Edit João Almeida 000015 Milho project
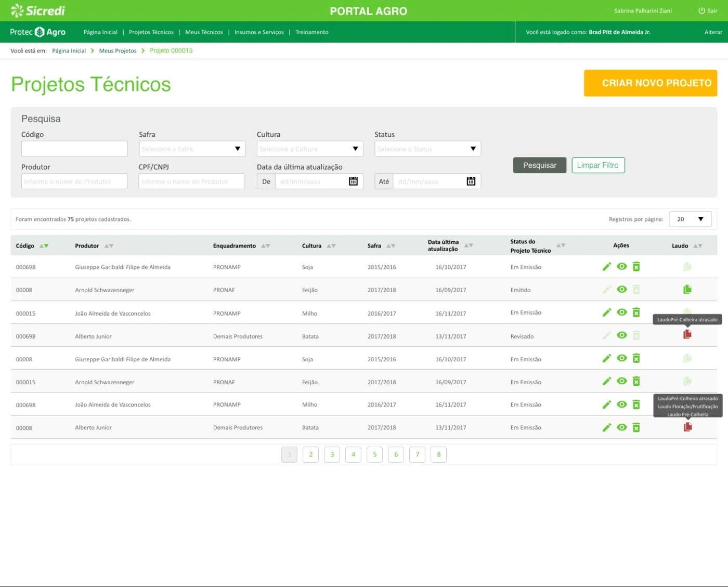The width and height of the screenshot is (728, 587). point(606,312)
